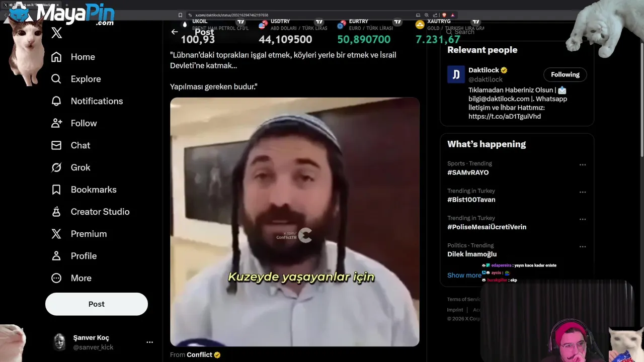Click the EURTRY ticker item
This screenshot has width=644, height=362.
click(x=371, y=33)
